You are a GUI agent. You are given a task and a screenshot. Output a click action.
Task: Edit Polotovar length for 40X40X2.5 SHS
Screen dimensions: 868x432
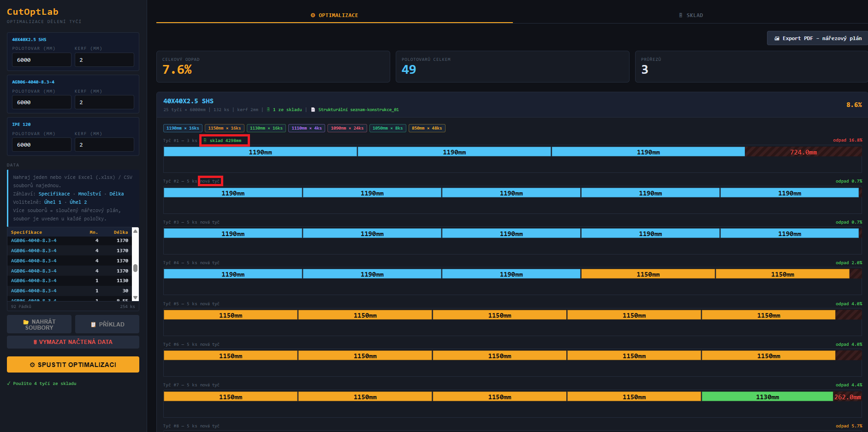point(42,60)
